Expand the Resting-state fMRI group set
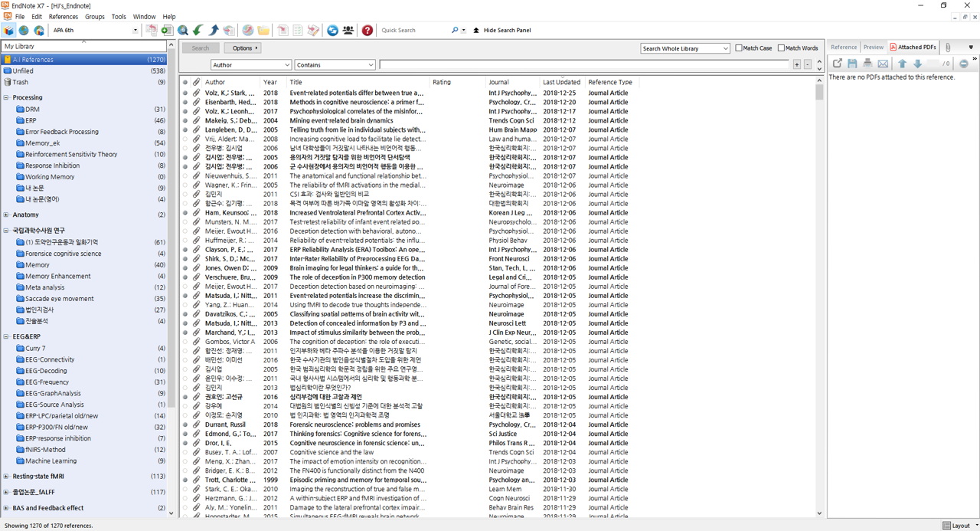This screenshot has width=980, height=531. pyautogui.click(x=6, y=477)
